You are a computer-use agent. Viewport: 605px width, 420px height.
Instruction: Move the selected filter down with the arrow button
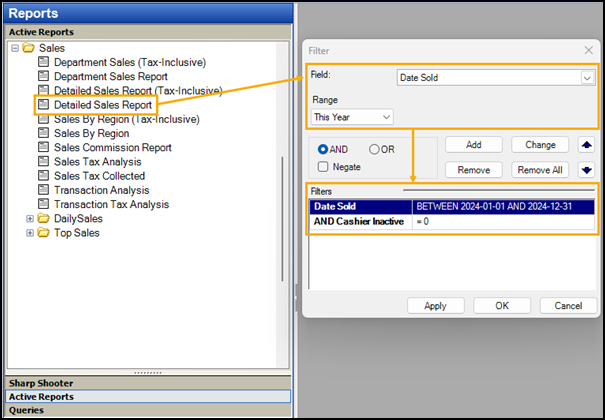point(586,170)
